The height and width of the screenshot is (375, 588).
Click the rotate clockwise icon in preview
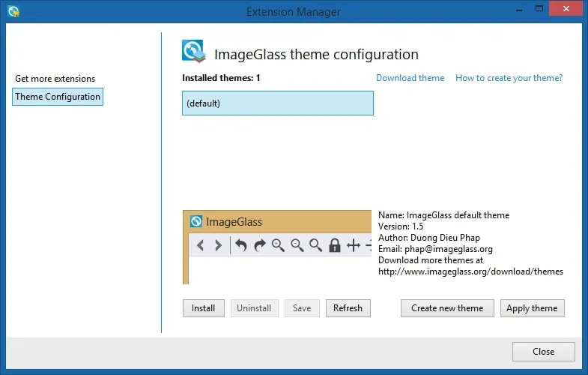(x=259, y=245)
